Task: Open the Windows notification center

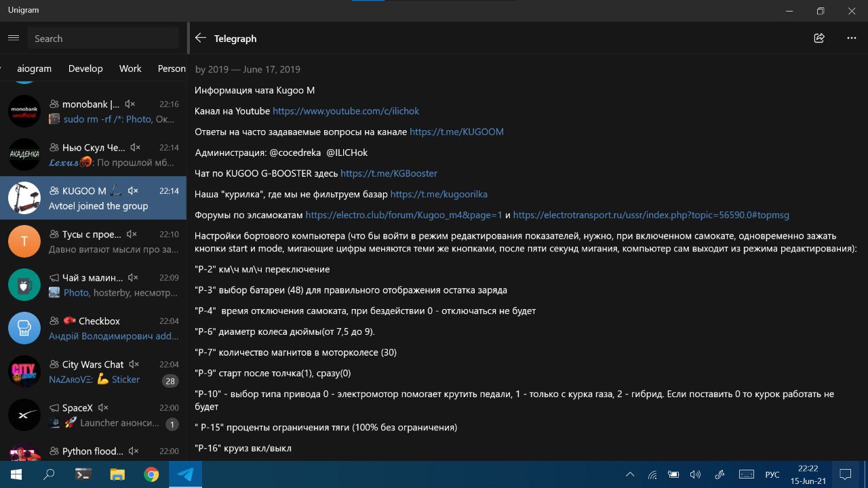Action: [846, 474]
